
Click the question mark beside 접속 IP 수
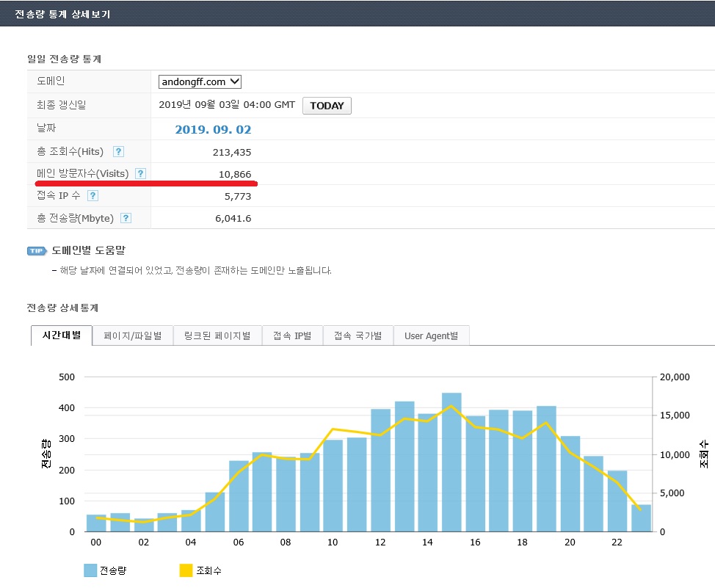(93, 196)
